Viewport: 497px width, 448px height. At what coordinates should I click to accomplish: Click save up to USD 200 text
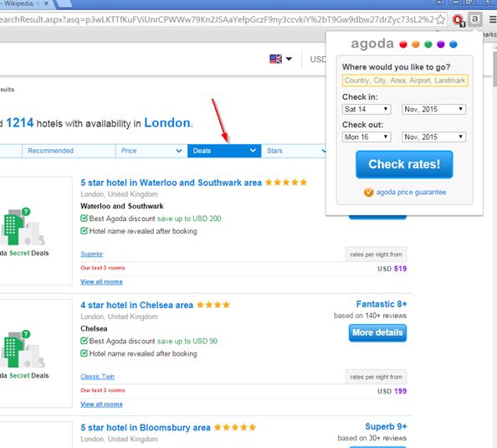(x=189, y=219)
